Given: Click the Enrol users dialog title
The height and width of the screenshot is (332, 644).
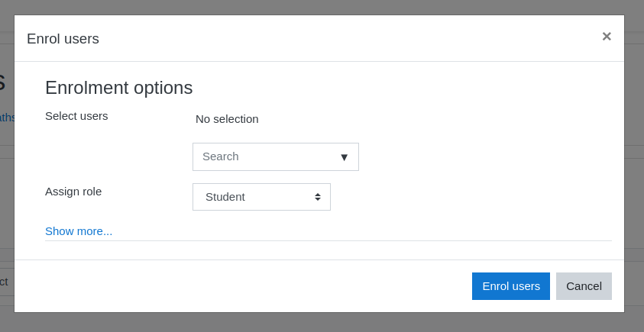Looking at the screenshot, I should (x=63, y=39).
